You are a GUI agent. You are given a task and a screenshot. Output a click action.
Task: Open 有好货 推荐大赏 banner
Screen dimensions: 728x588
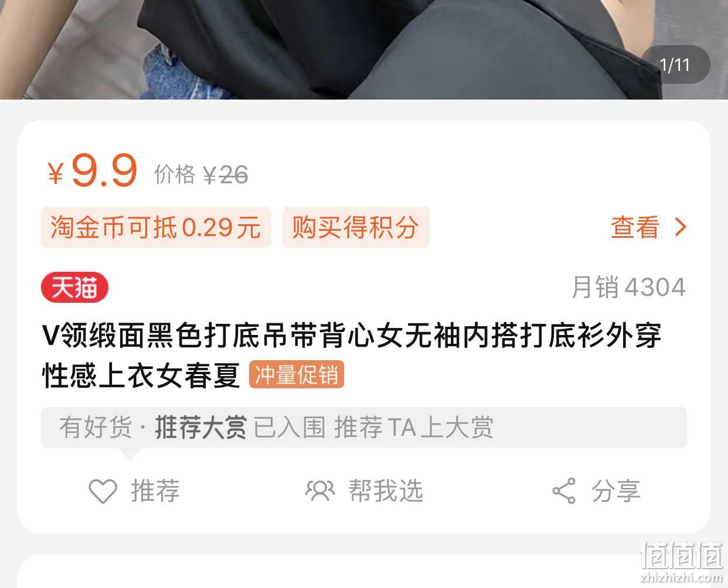[363, 428]
